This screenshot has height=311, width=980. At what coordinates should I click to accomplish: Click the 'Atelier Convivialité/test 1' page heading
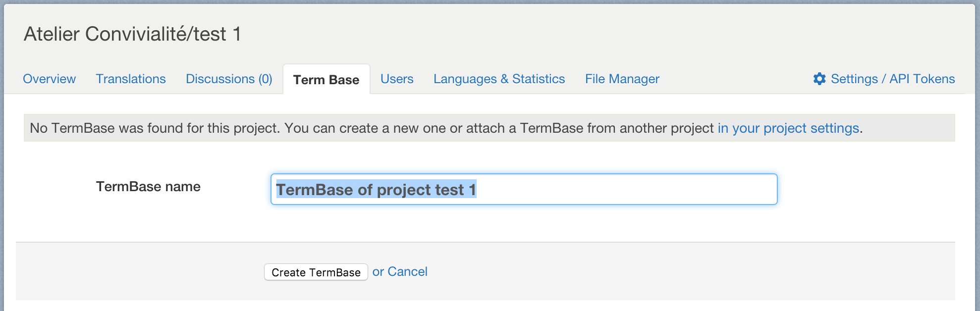click(132, 34)
